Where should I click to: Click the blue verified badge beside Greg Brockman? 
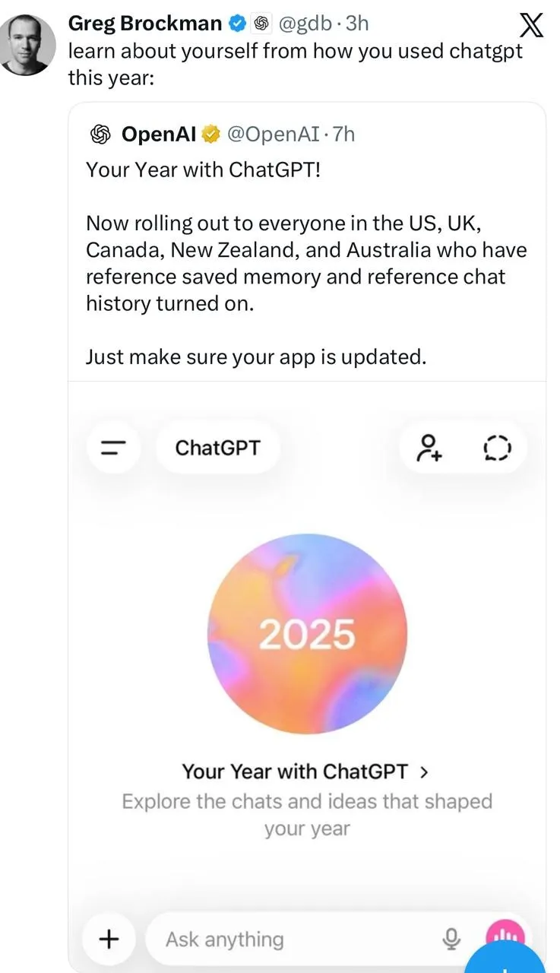237,24
